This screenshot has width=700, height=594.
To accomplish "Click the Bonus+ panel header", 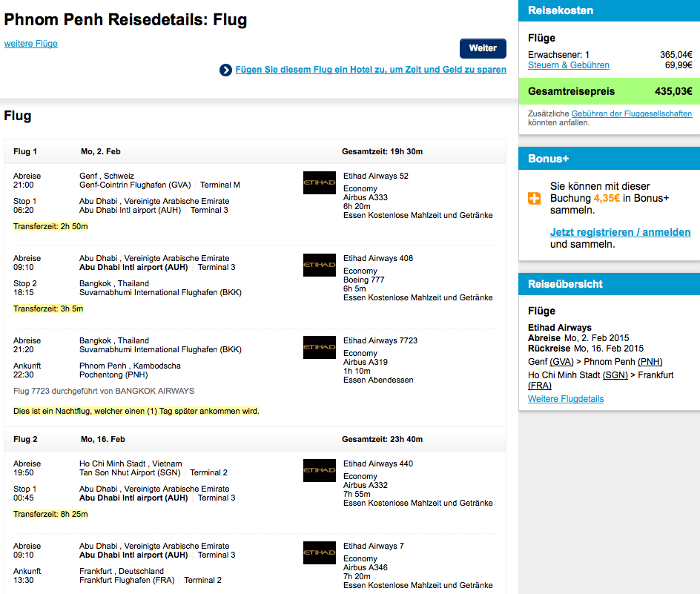I will pos(609,159).
